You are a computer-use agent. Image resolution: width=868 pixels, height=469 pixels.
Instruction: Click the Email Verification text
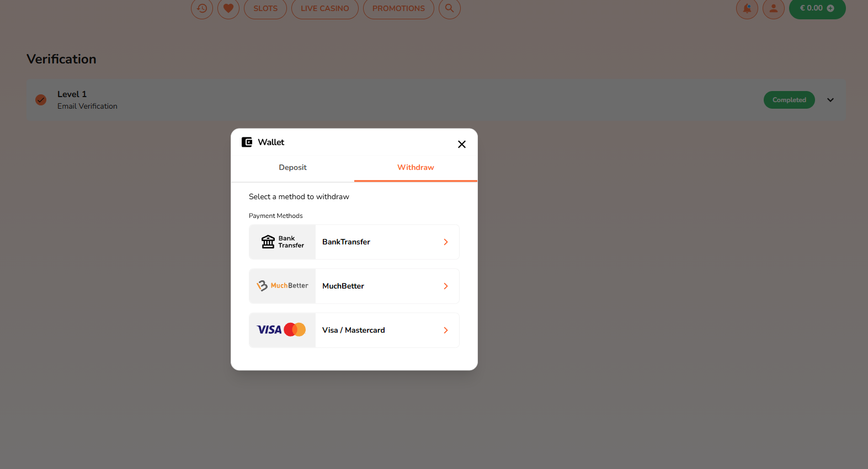87,106
